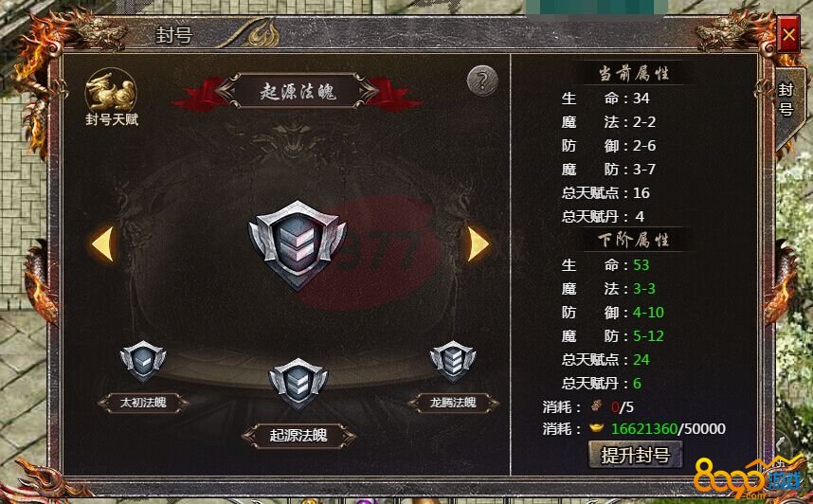813x504 pixels.
Task: Select the lower 起源法魄 shield badge
Action: click(298, 383)
